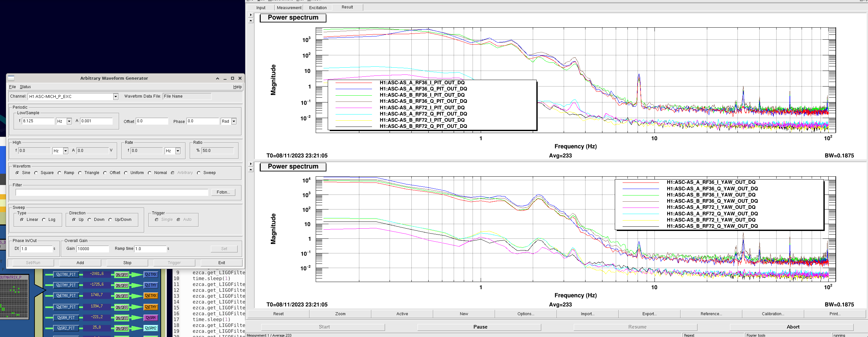Click right arrow beside top Power spectrum
Image resolution: width=868 pixels, height=337 pixels.
coord(251,15)
